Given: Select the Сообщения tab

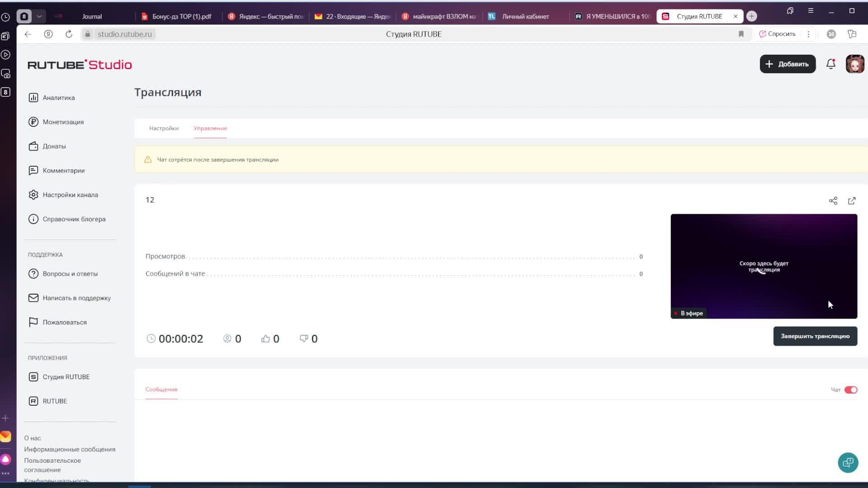Looking at the screenshot, I should [x=161, y=389].
